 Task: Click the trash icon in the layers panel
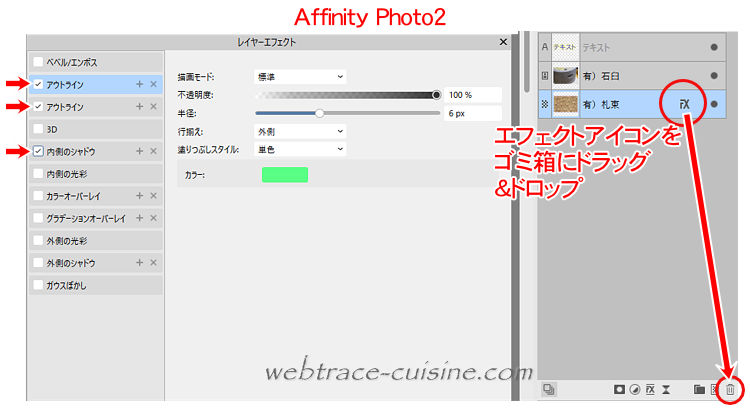click(x=730, y=389)
